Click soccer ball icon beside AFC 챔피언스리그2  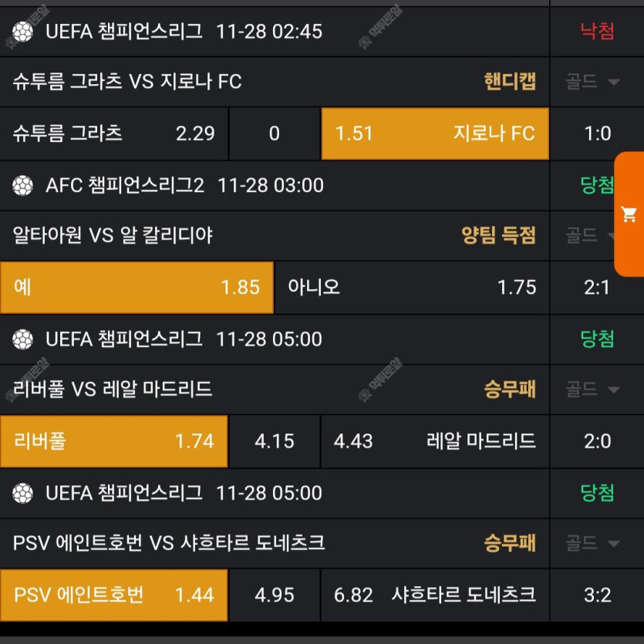[x=22, y=185]
